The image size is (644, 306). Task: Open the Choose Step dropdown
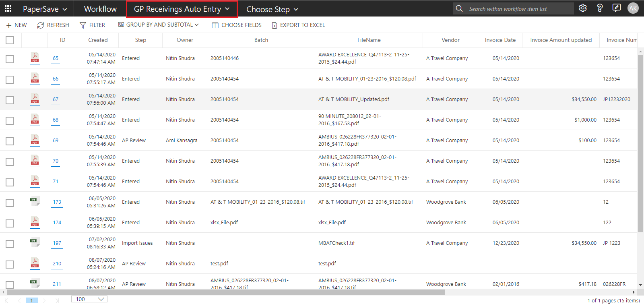click(272, 9)
